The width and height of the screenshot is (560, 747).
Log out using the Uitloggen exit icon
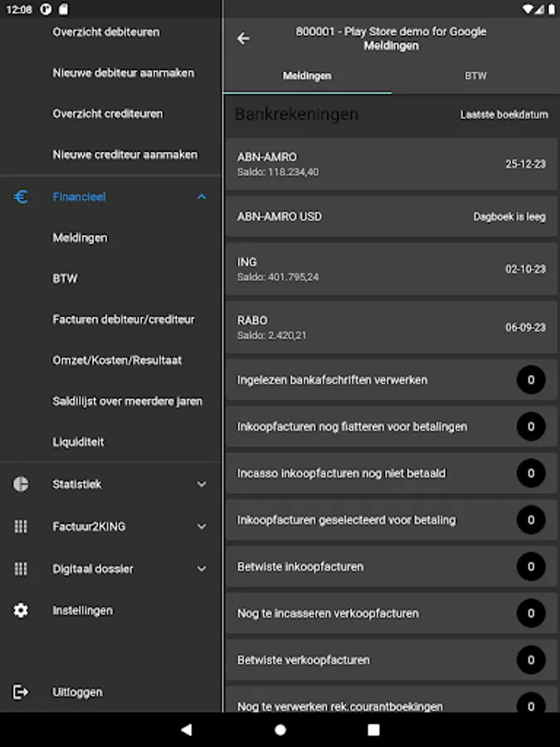pos(20,691)
